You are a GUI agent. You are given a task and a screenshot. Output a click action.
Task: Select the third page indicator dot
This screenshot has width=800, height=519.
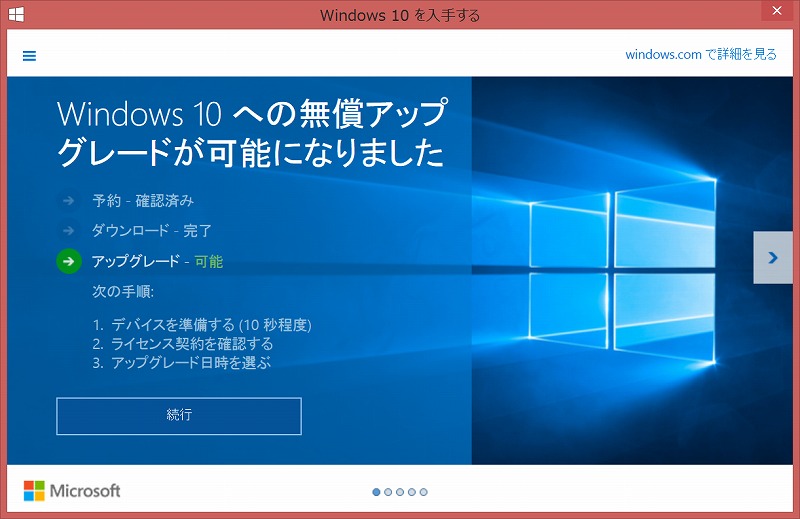pos(400,492)
